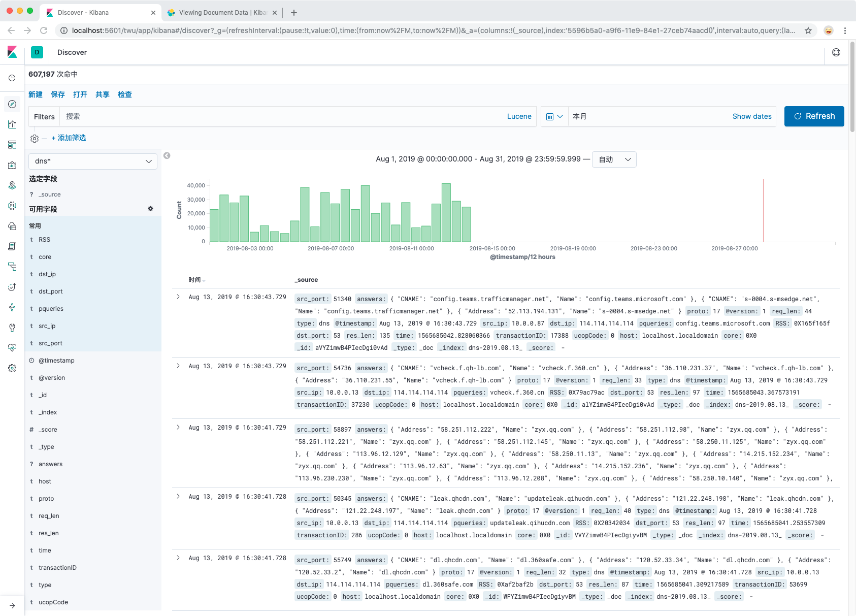Screen dimensions: 856x616
Task: Switch query language via Lucene link
Action: 519,116
